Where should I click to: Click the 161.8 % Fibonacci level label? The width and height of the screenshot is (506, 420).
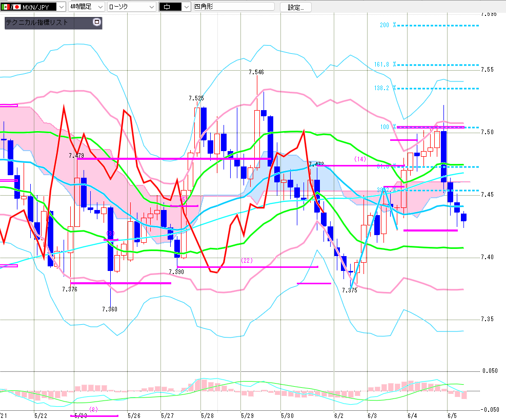[385, 65]
